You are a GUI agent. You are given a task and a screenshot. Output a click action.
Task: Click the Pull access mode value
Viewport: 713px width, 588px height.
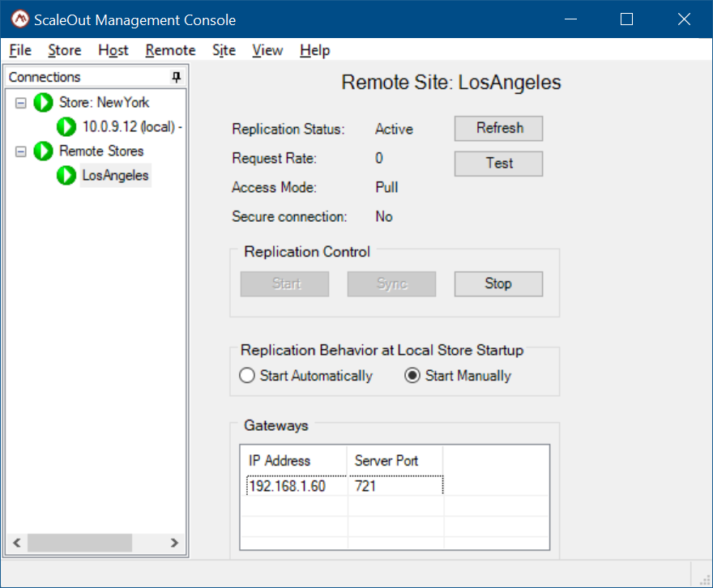tap(386, 187)
